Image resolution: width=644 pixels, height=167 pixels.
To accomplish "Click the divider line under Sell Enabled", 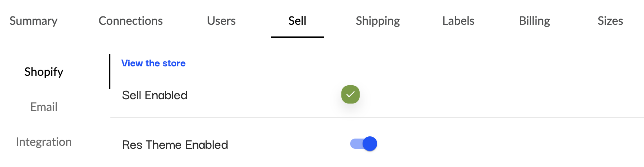I will click(x=376, y=118).
